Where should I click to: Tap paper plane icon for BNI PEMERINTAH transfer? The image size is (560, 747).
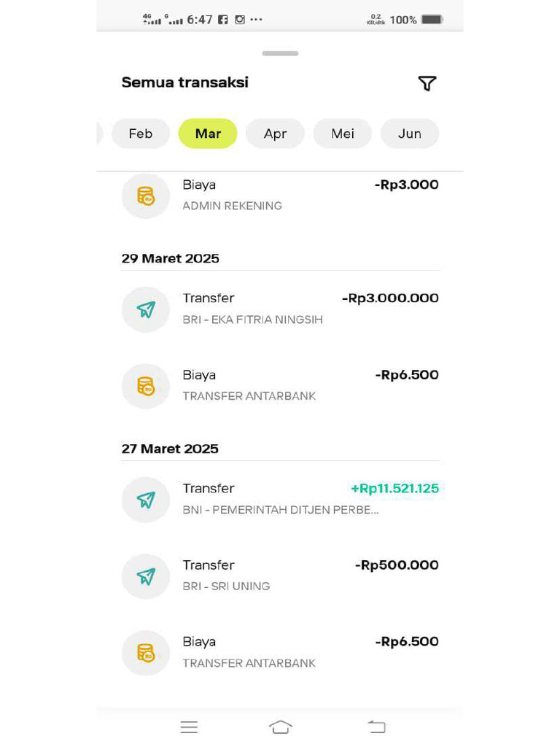coord(146,500)
